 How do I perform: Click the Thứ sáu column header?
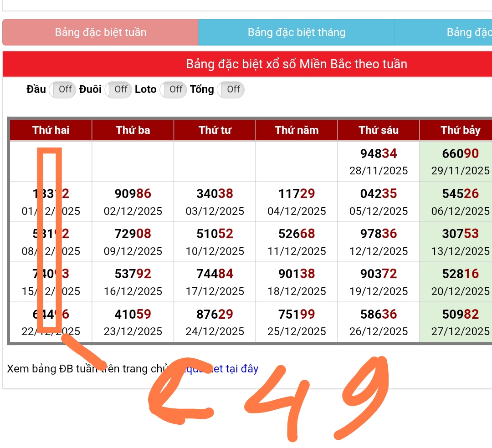(379, 130)
